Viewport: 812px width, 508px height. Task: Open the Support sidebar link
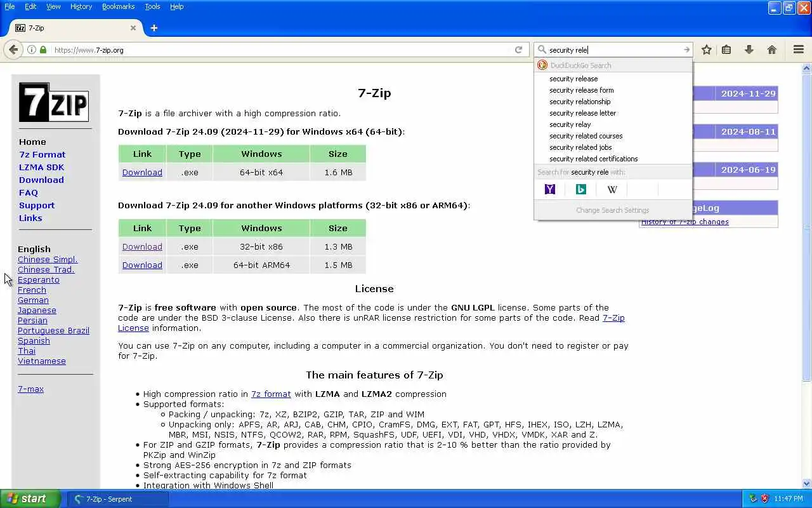pos(37,205)
